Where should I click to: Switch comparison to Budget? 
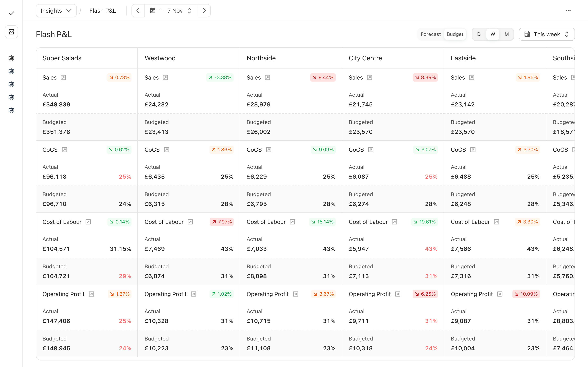tap(455, 34)
